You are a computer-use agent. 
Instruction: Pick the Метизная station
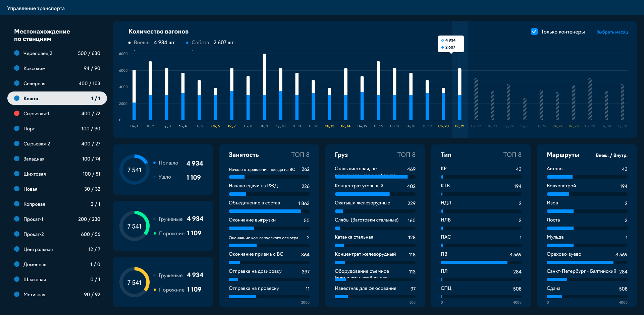[x=57, y=294]
